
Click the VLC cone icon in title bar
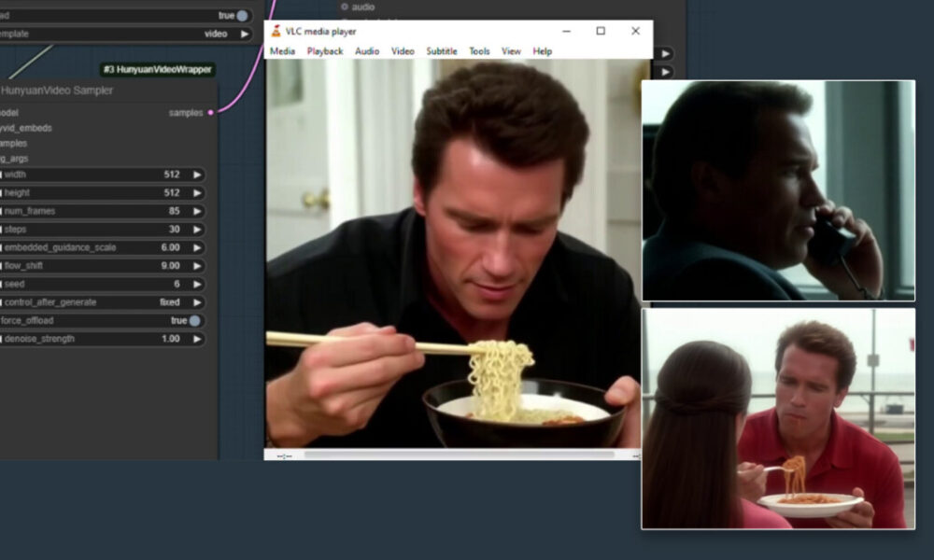[x=276, y=31]
